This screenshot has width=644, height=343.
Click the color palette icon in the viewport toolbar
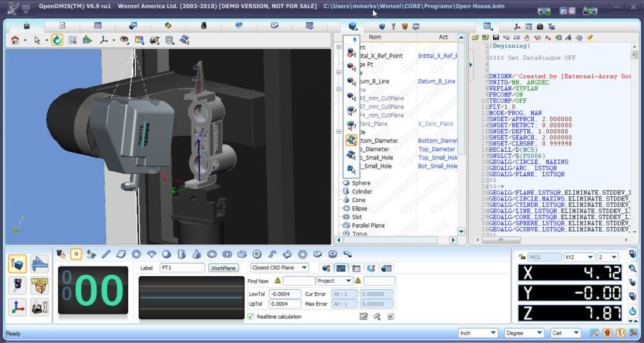pyautogui.click(x=138, y=40)
